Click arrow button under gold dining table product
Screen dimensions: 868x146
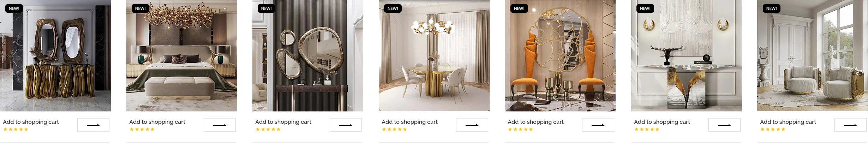472,125
